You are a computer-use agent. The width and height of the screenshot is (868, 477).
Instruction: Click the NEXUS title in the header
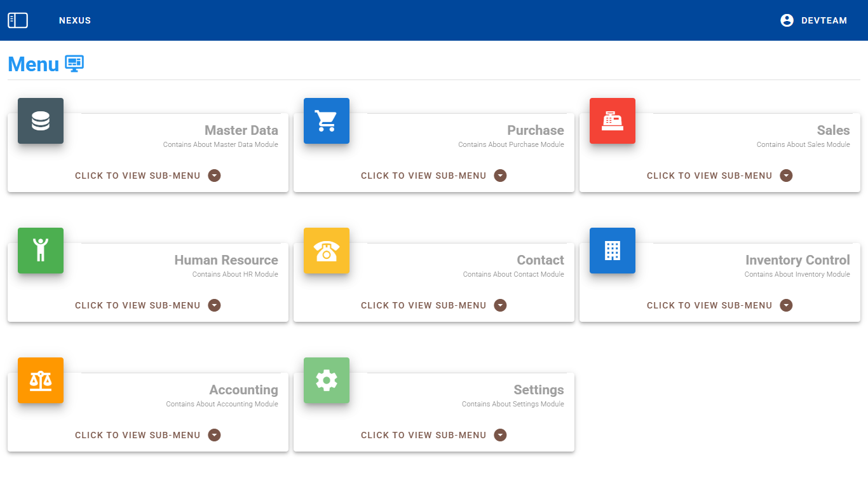click(75, 20)
